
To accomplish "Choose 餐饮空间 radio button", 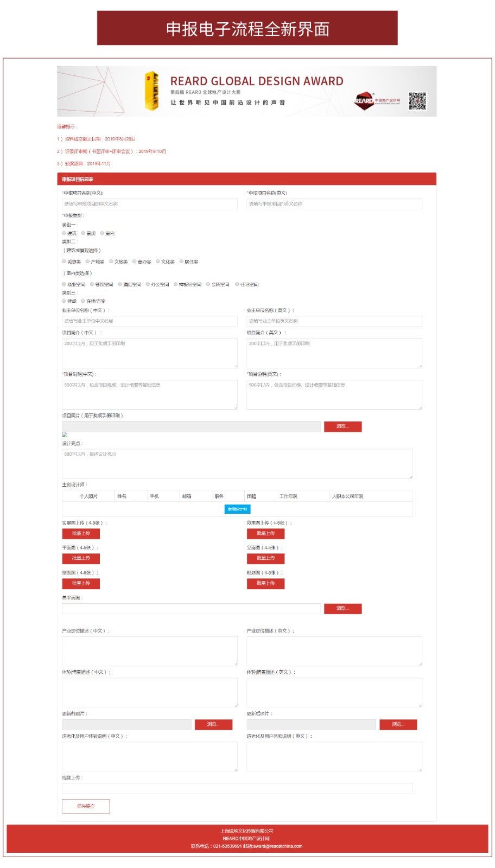I will click(92, 284).
